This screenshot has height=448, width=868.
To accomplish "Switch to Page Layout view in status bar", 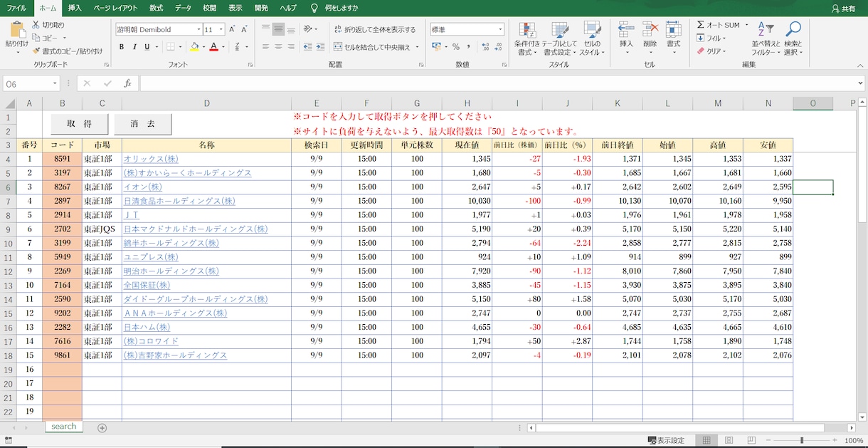I will point(729,440).
